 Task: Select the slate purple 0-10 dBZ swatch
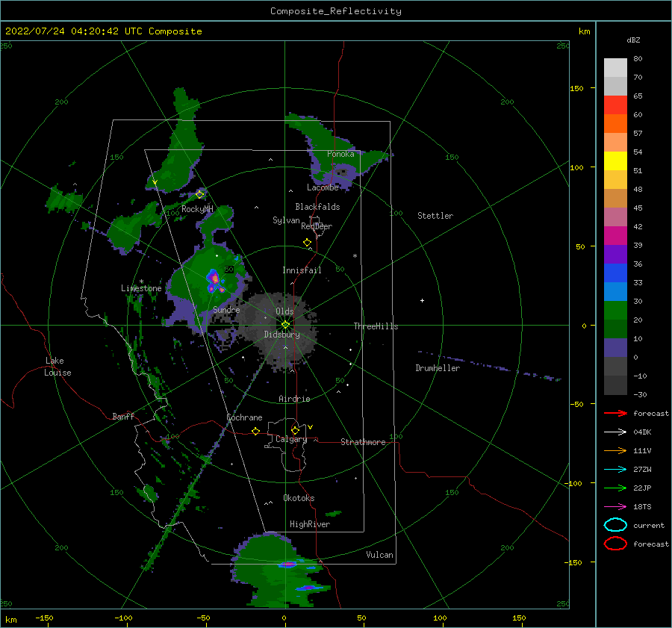[615, 348]
